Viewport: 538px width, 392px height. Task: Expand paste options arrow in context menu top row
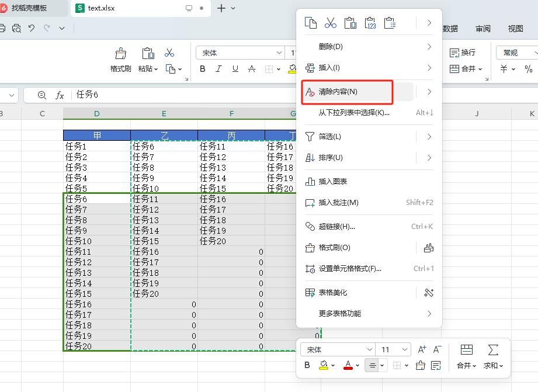pos(429,23)
